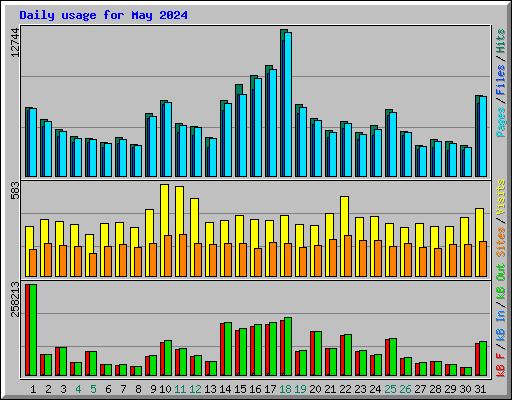
Task: Click day 19 weekend label
Action: click(300, 389)
